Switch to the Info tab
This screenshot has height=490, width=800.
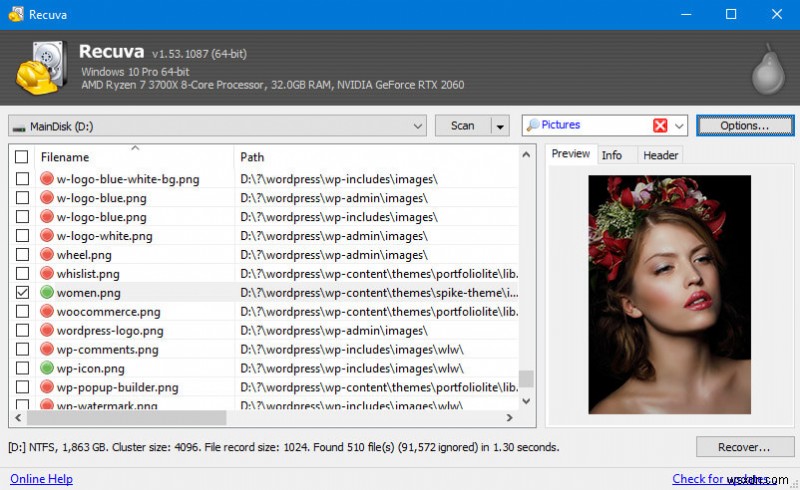point(612,155)
